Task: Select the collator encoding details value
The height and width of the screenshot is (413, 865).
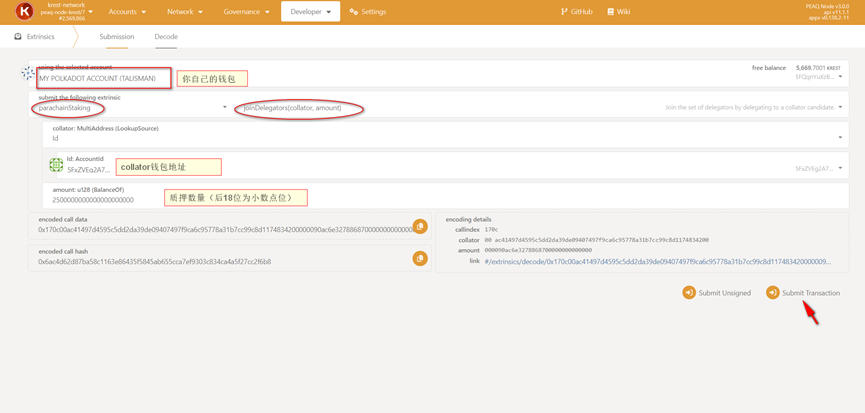Action: click(x=596, y=240)
